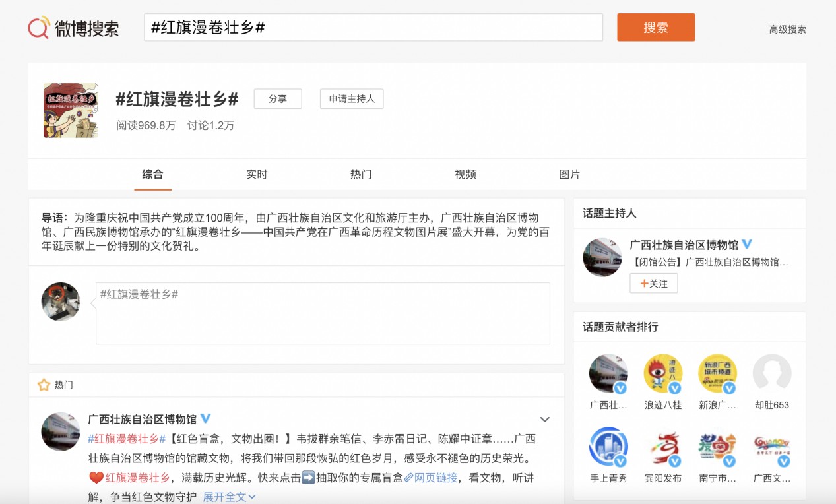The width and height of the screenshot is (836, 504).
Task: Click the 话题贡献者排行 heading
Action: [x=620, y=327]
